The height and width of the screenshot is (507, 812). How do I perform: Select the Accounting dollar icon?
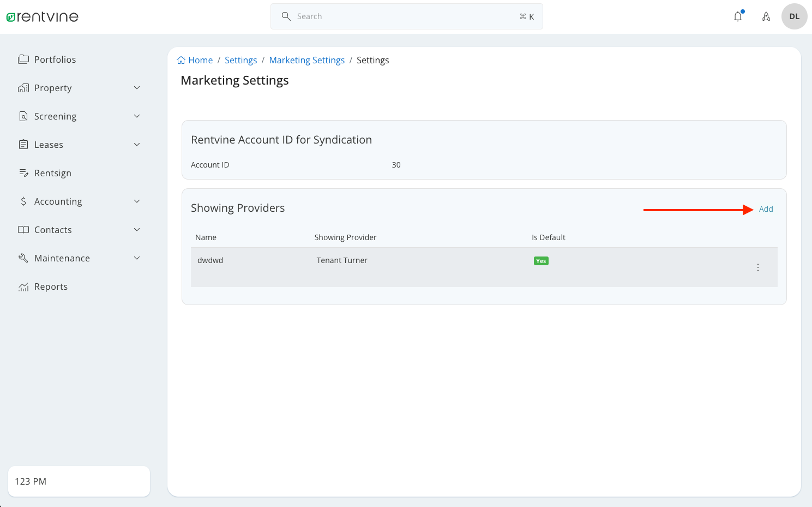click(x=23, y=201)
